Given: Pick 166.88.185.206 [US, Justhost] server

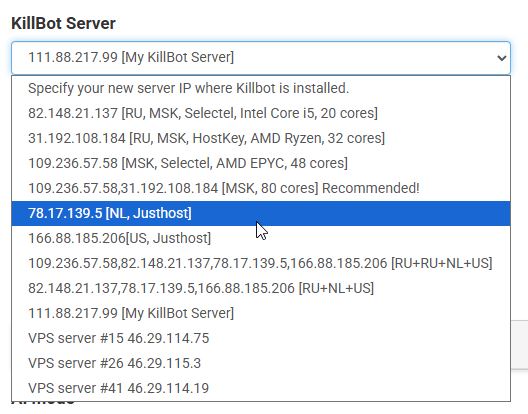Looking at the screenshot, I should click(261, 238).
